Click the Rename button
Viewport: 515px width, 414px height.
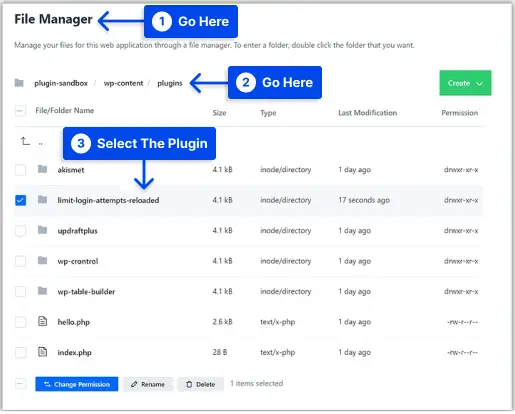click(148, 384)
